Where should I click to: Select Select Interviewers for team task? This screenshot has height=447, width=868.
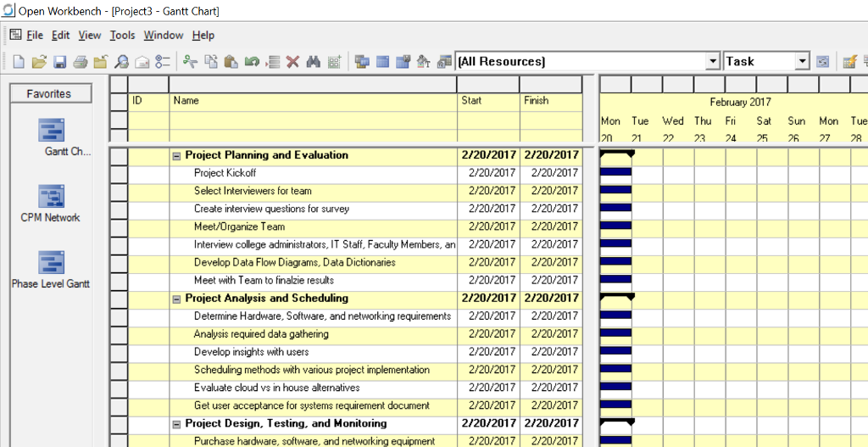(x=253, y=191)
